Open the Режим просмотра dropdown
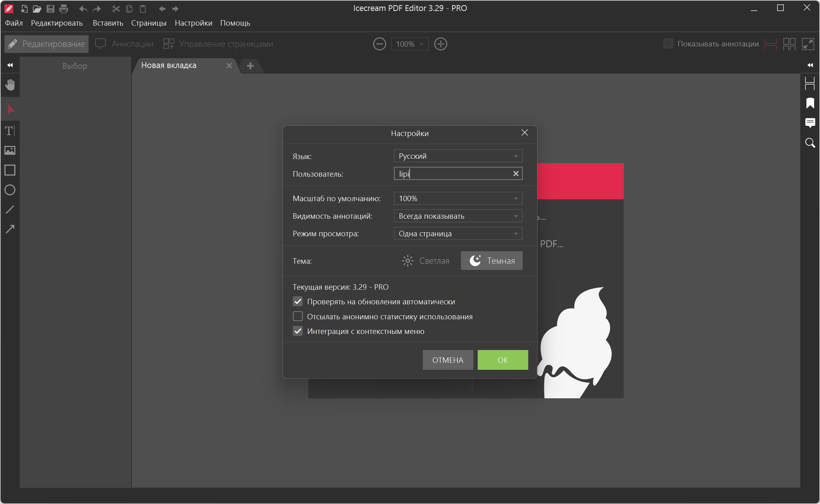 pyautogui.click(x=458, y=234)
